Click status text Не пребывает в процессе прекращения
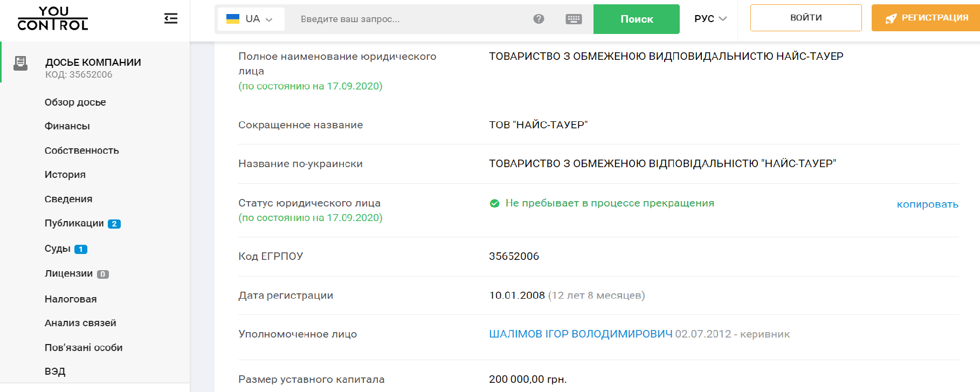This screenshot has width=980, height=392. click(x=610, y=203)
